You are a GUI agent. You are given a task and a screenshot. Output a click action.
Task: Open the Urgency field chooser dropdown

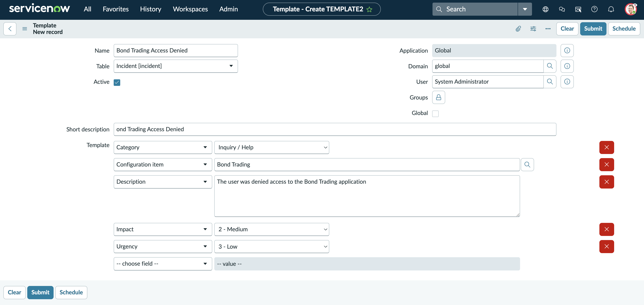click(x=163, y=247)
